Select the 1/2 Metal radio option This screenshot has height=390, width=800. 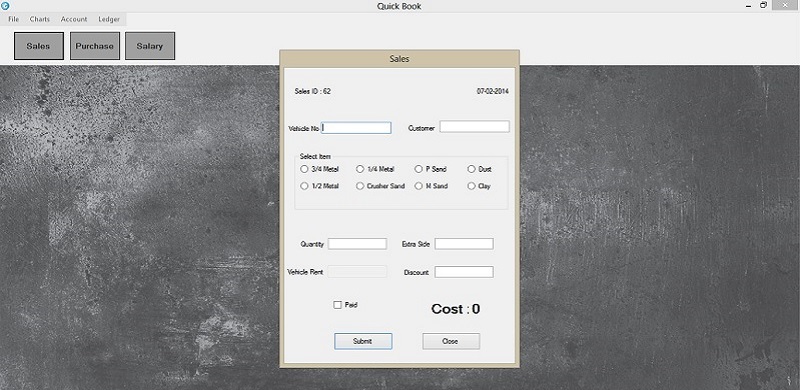304,186
